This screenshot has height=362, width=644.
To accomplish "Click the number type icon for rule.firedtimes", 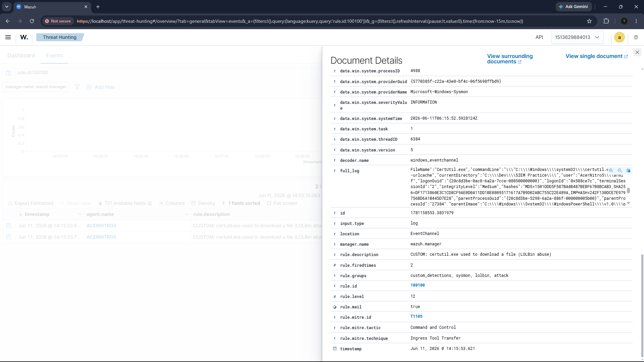I will 335,265.
